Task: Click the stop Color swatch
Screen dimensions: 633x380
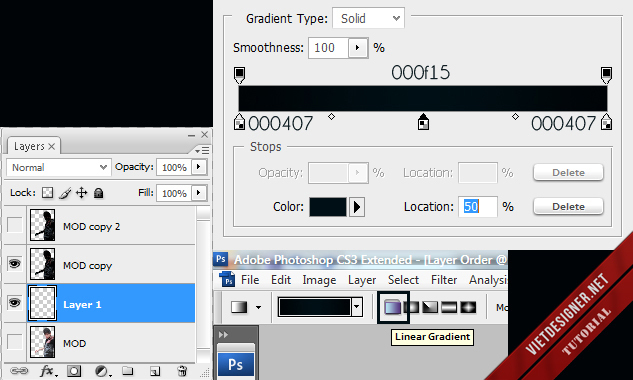Action: click(328, 207)
